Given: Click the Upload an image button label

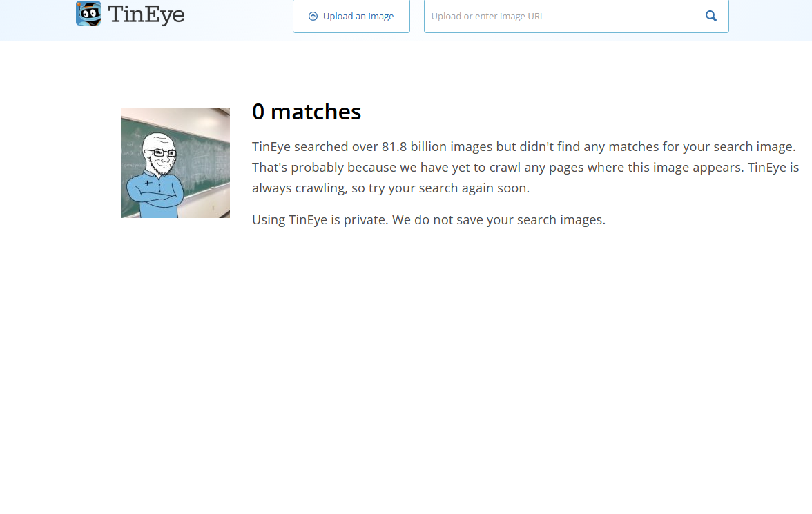Looking at the screenshot, I should tap(358, 16).
